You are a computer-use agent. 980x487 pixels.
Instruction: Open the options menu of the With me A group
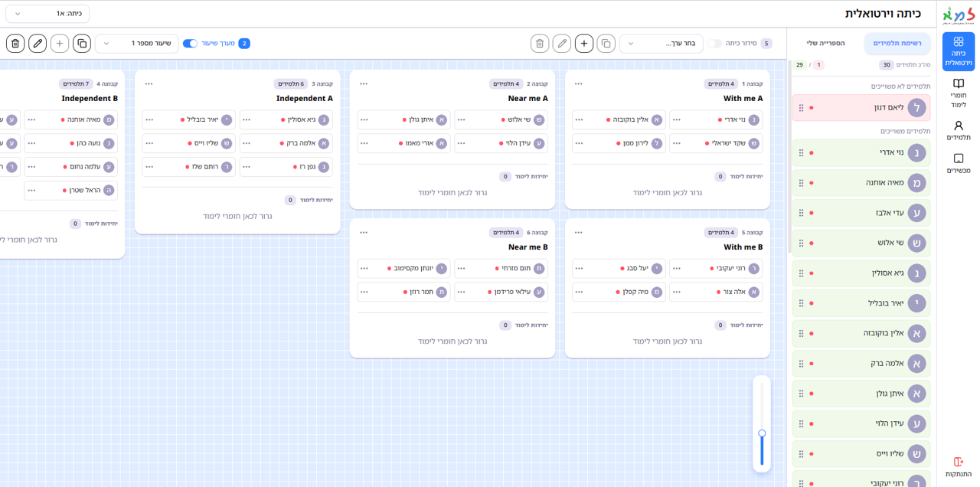click(579, 84)
